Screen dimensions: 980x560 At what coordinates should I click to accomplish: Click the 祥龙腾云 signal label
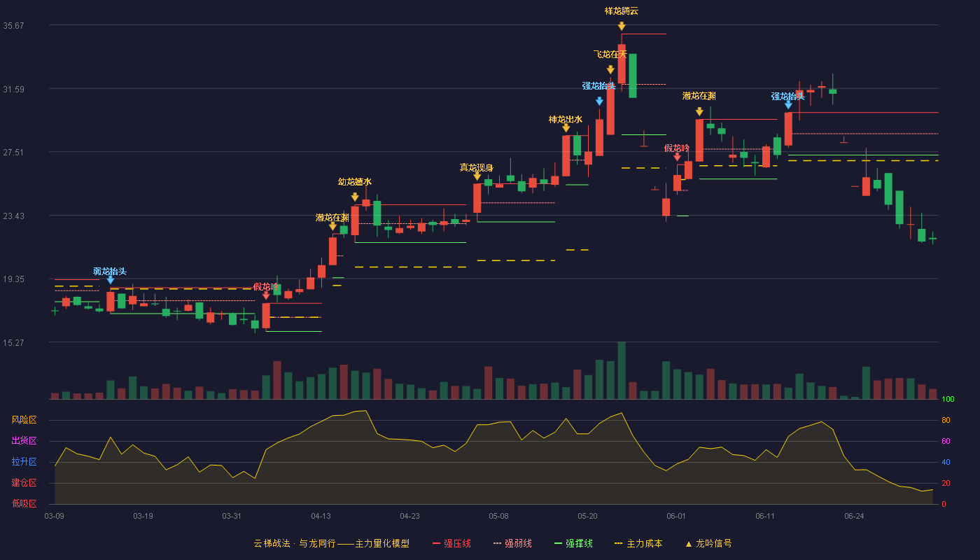pos(622,10)
